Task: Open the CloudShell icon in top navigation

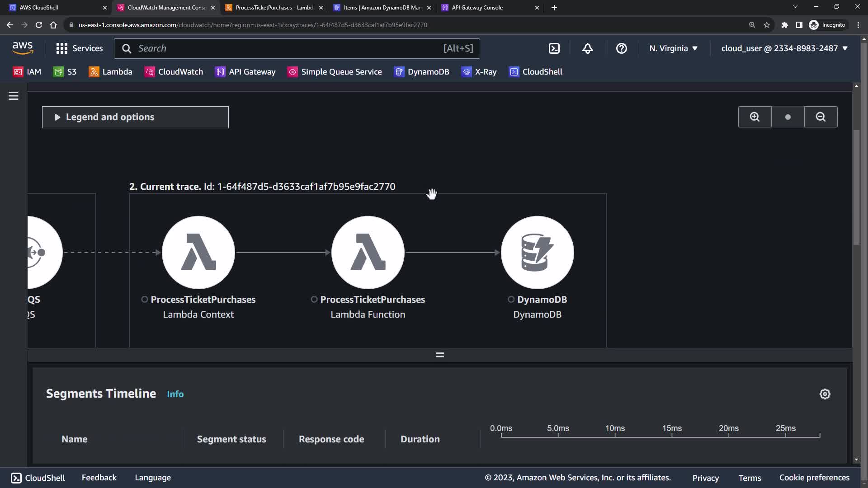Action: [x=554, y=48]
